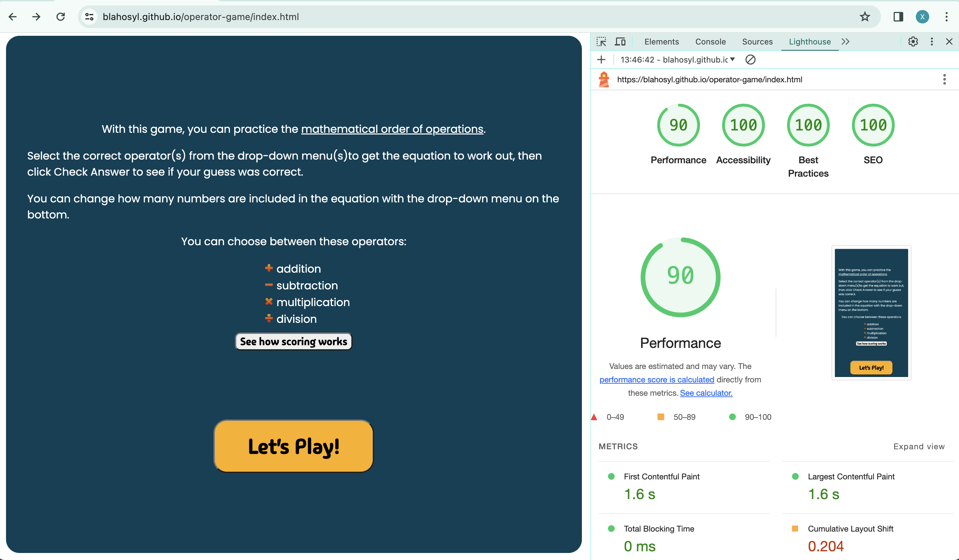
Task: Click the Accessibility score gauge
Action: click(x=743, y=125)
